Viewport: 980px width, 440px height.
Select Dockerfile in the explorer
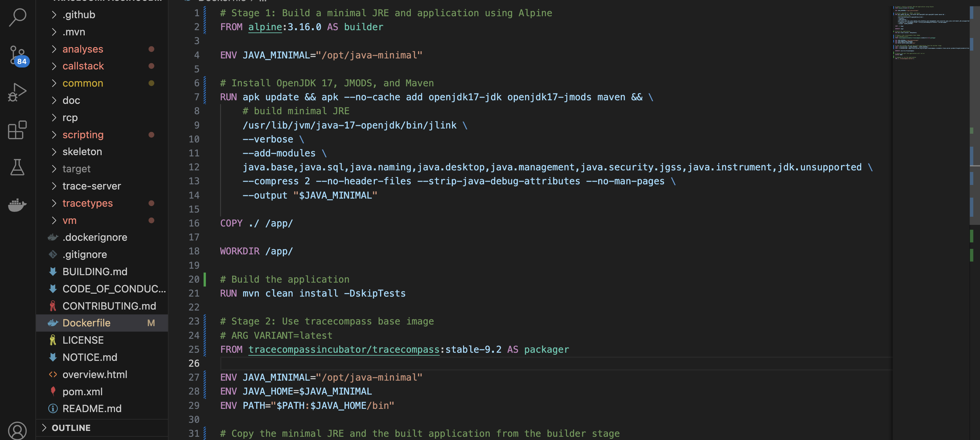(86, 323)
